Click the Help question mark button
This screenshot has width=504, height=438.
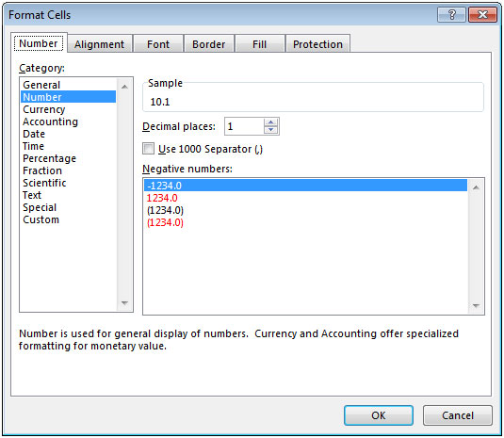point(451,14)
